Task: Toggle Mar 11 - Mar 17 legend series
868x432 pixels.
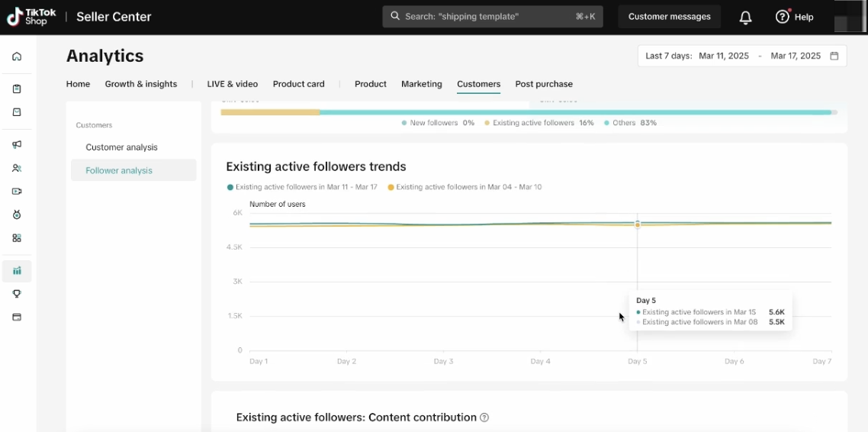Action: coord(302,187)
